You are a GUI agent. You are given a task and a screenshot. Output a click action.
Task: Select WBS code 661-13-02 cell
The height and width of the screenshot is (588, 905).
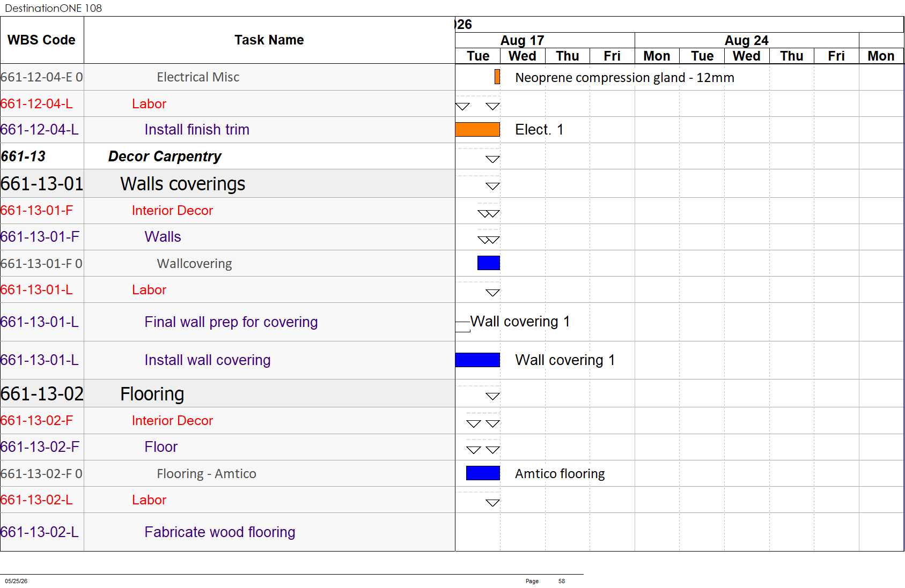click(42, 394)
